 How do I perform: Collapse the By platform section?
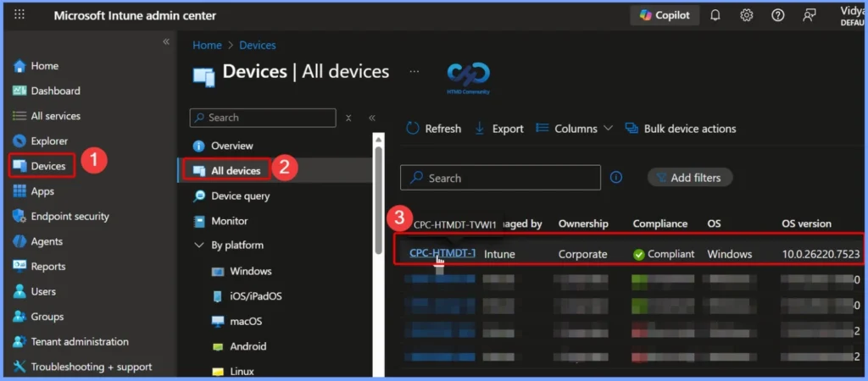coord(199,245)
